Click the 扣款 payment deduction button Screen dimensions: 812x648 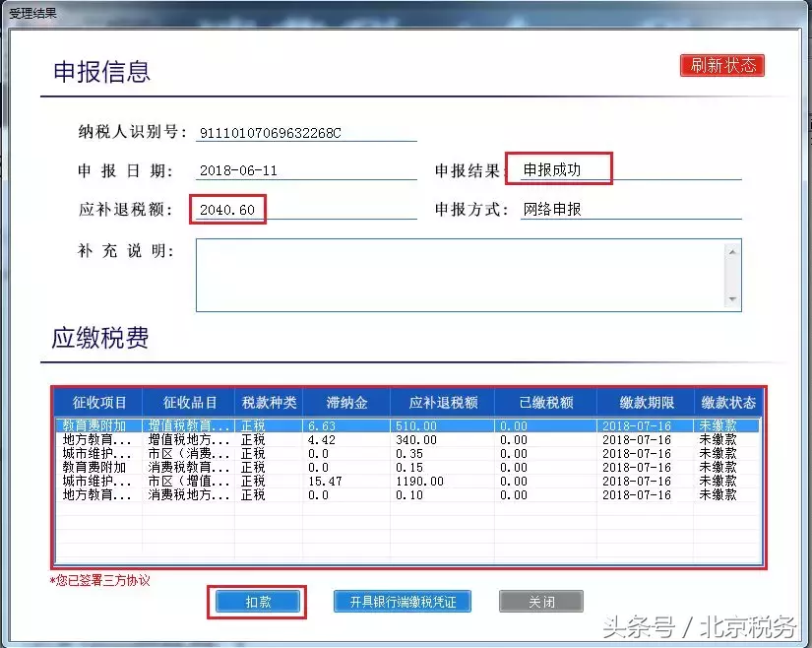point(257,601)
